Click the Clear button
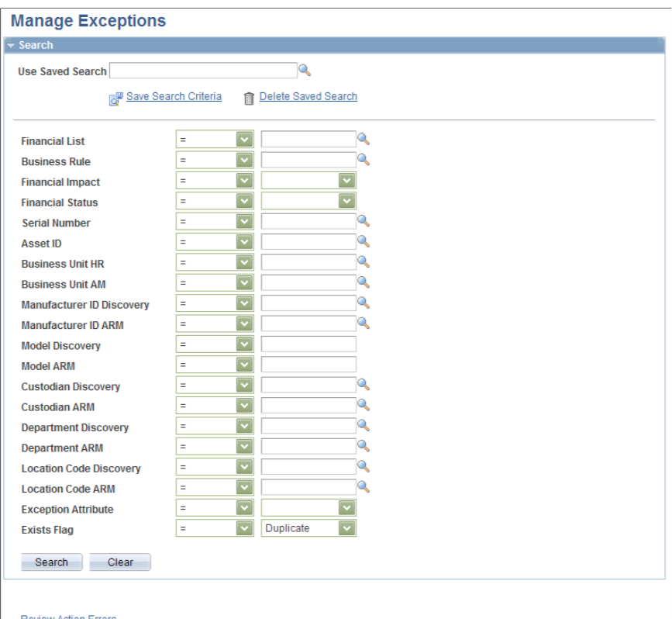This screenshot has width=672, height=619. coord(119,562)
